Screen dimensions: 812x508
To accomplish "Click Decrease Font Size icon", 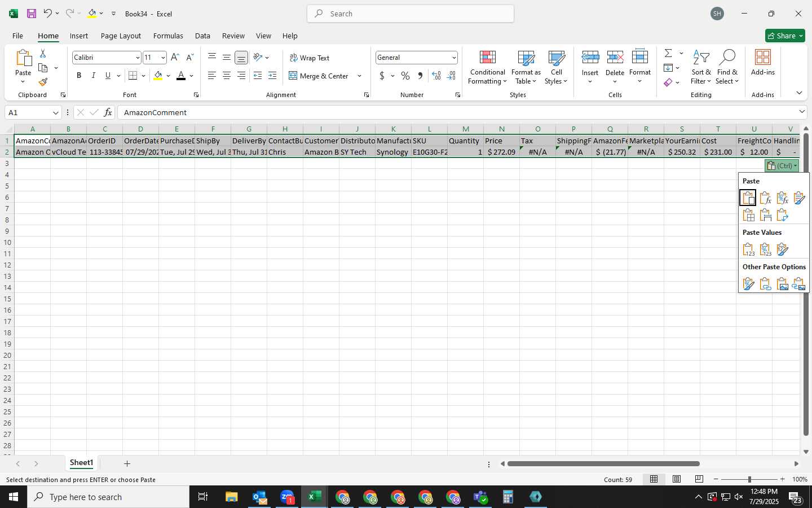I will [189, 58].
